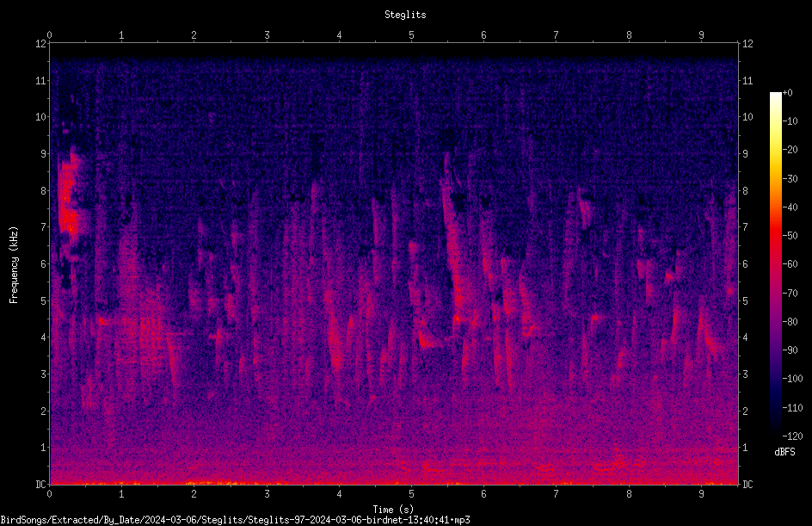Screen dimensions: 812x526
Task: Click the +0 white top of color scale
Action: pos(776,94)
